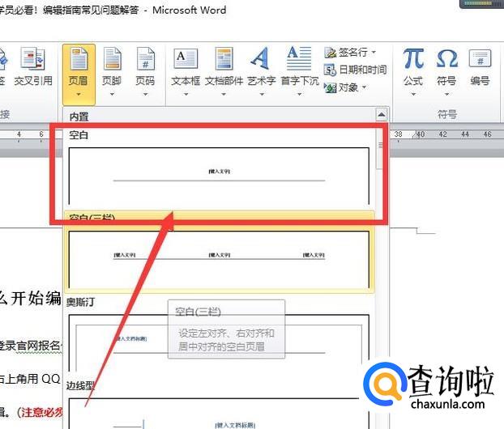Click the 首字下沉 drop cap icon
The image size is (504, 429).
tap(299, 58)
